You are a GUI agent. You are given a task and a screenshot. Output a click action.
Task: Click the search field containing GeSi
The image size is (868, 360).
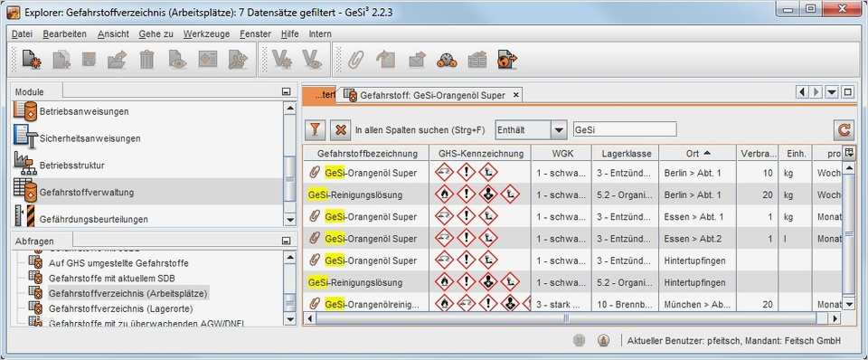pos(625,129)
